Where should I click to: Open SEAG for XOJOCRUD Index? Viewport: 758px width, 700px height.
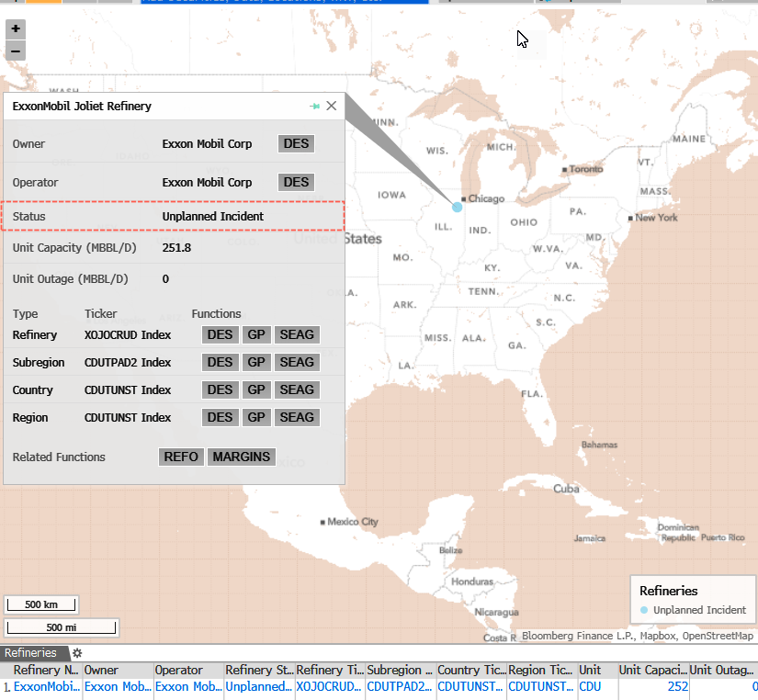297,334
